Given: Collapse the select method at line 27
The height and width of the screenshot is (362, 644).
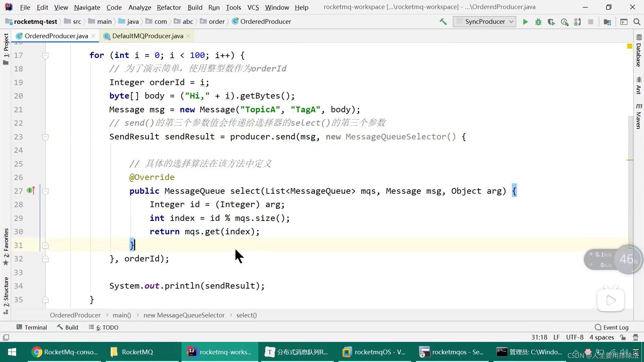Looking at the screenshot, I should 46,191.
